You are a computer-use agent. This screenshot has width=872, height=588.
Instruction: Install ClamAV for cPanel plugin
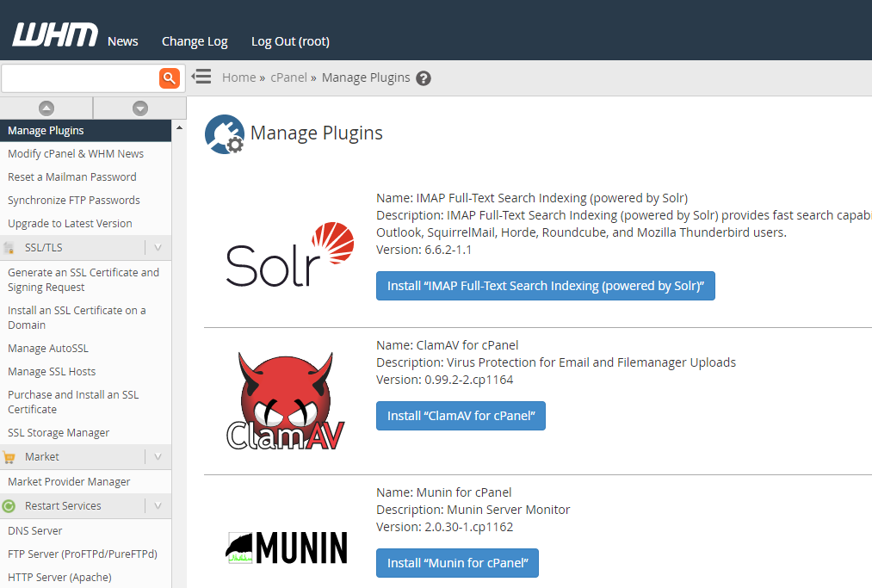pyautogui.click(x=461, y=416)
